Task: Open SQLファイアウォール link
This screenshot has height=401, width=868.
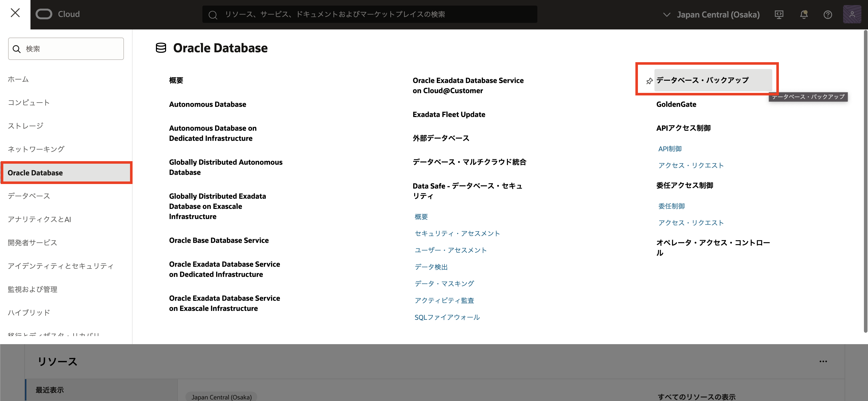Action: 447,317
